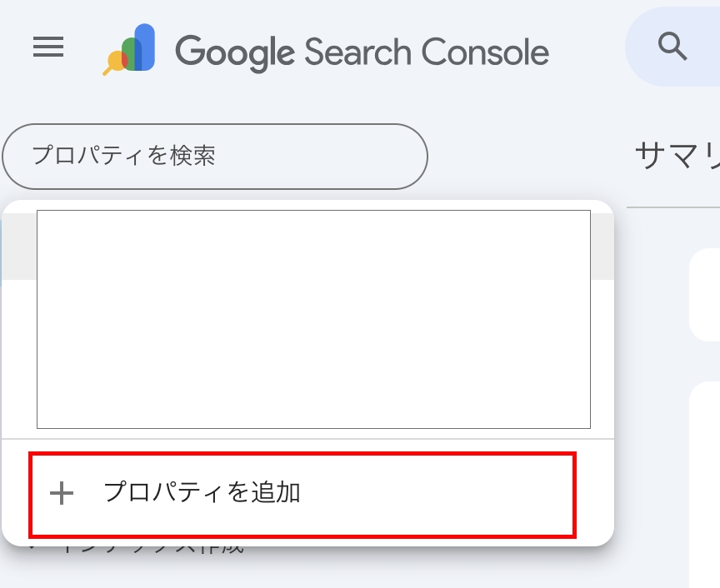Screen dimensions: 720x588
Task: Click the サマリー page heading
Action: point(676,156)
